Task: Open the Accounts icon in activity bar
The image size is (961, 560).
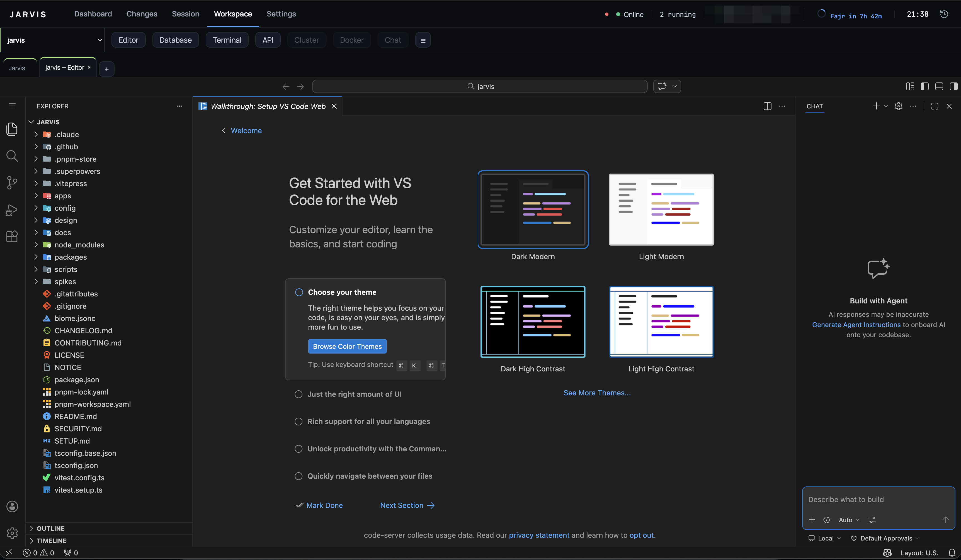Action: pos(12,506)
